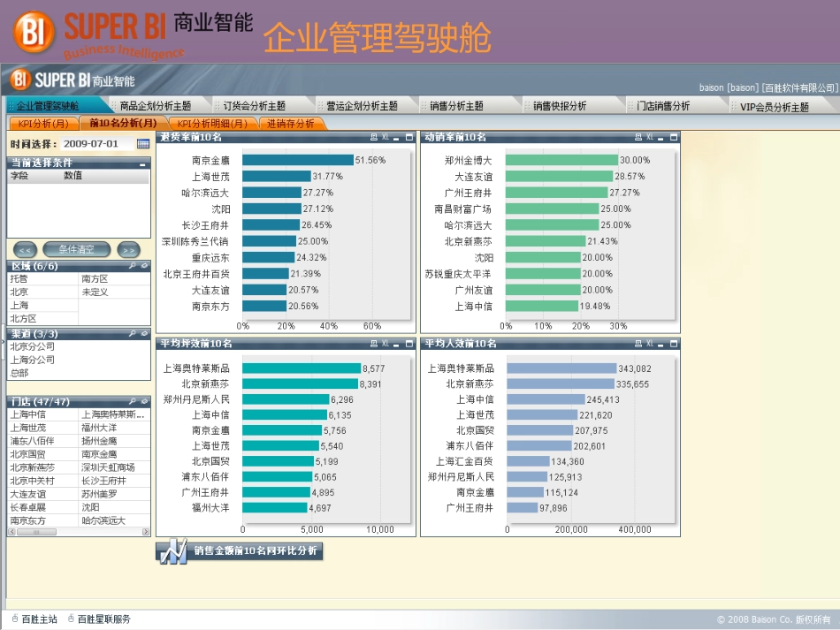Go back one selection step
This screenshot has width=840, height=630.
(x=25, y=249)
